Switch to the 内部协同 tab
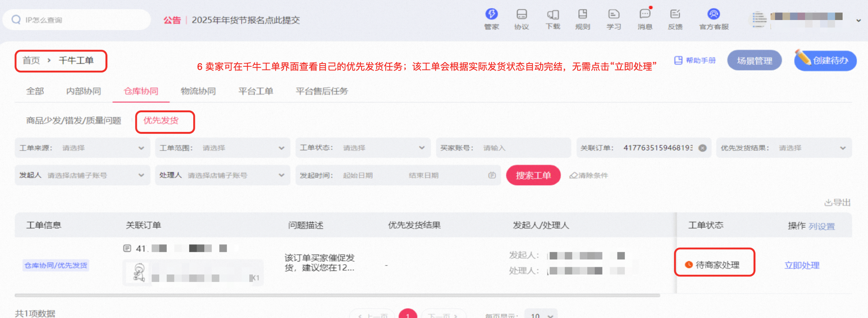The height and width of the screenshot is (318, 868). [84, 91]
